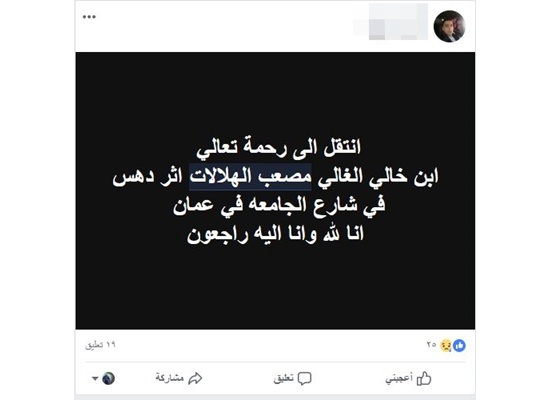Click the blue like reaction icon

[x=459, y=346]
